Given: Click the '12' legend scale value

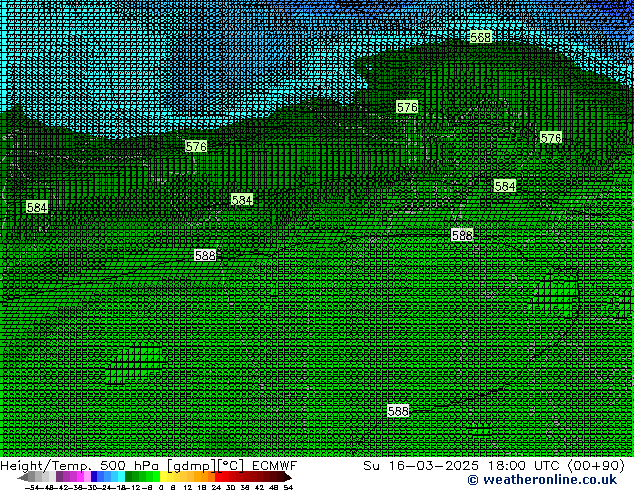Looking at the screenshot, I should 187,488.
